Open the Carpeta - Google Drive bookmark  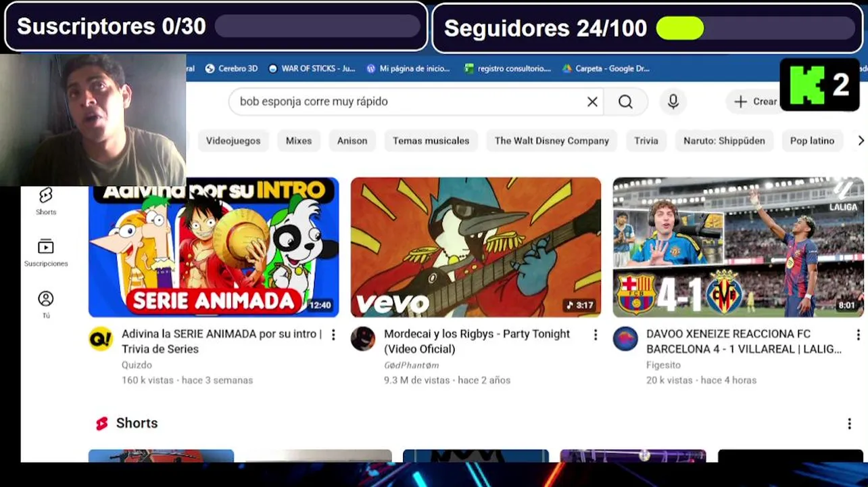[606, 68]
